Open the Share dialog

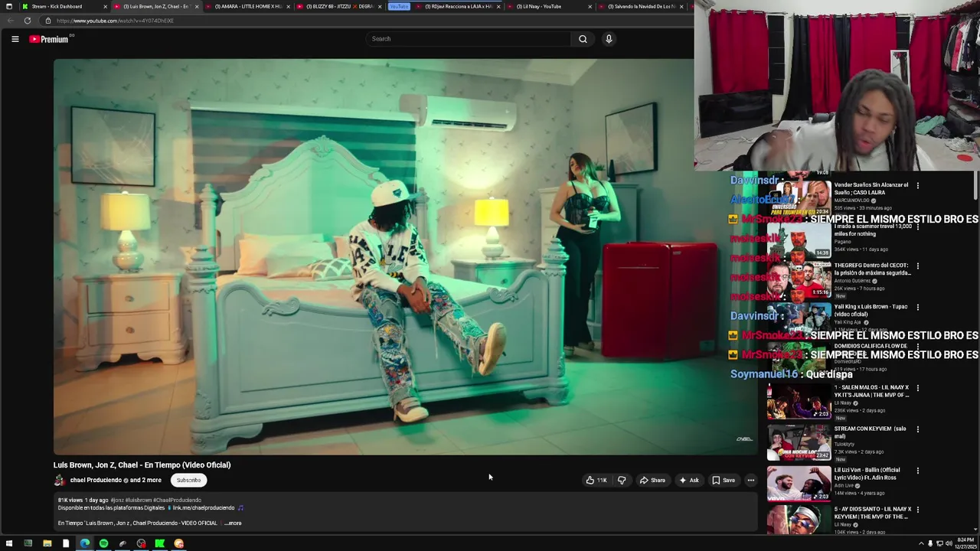653,481
